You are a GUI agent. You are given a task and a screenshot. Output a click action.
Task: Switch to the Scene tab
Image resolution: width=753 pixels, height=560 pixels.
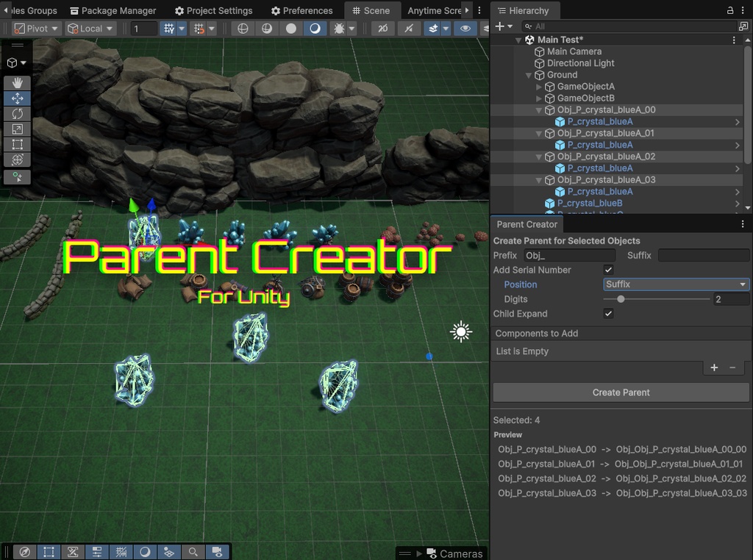[371, 10]
